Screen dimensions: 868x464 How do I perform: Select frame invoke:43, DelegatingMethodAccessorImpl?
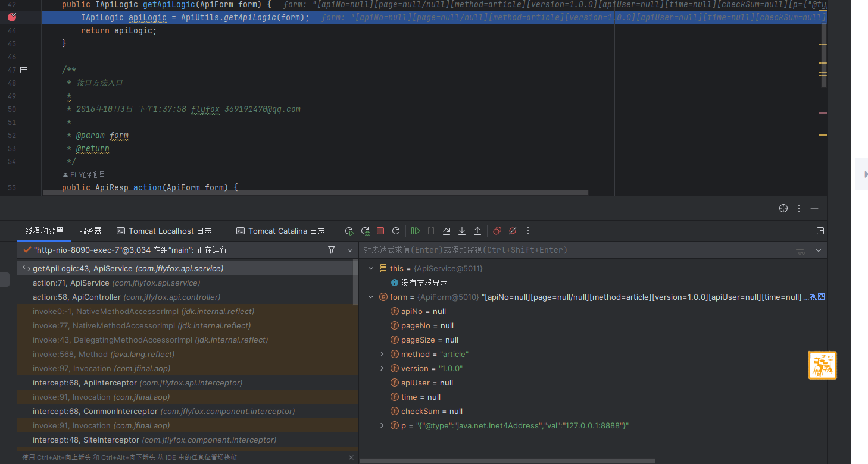tap(188, 340)
